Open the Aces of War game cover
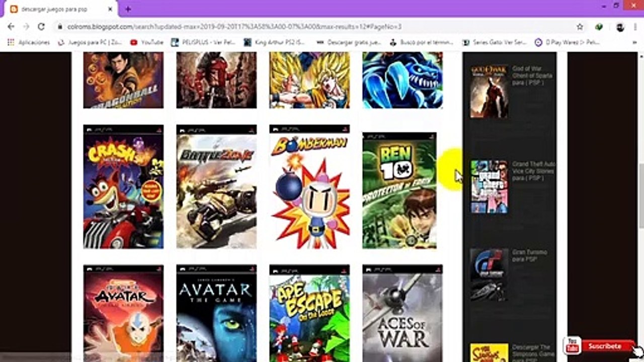The image size is (644, 362). [x=403, y=313]
